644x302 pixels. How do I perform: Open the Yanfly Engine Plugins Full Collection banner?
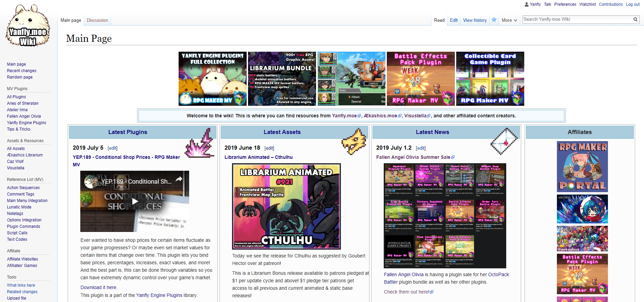click(213, 79)
